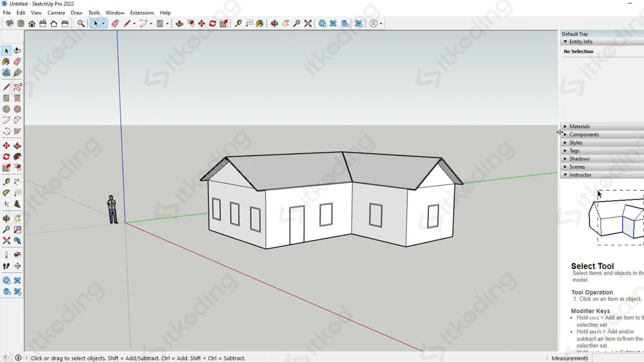Viewport: 644px width, 362px height.
Task: Open the Camera menu
Action: 56,13
